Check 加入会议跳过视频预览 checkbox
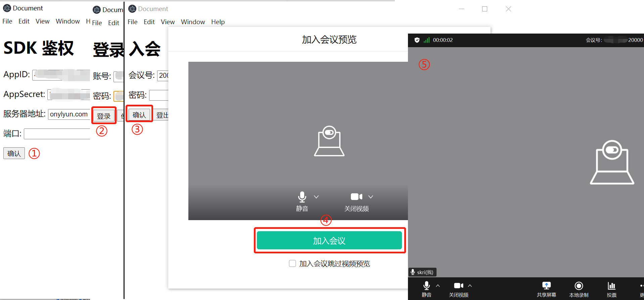The image size is (644, 300). tap(292, 263)
